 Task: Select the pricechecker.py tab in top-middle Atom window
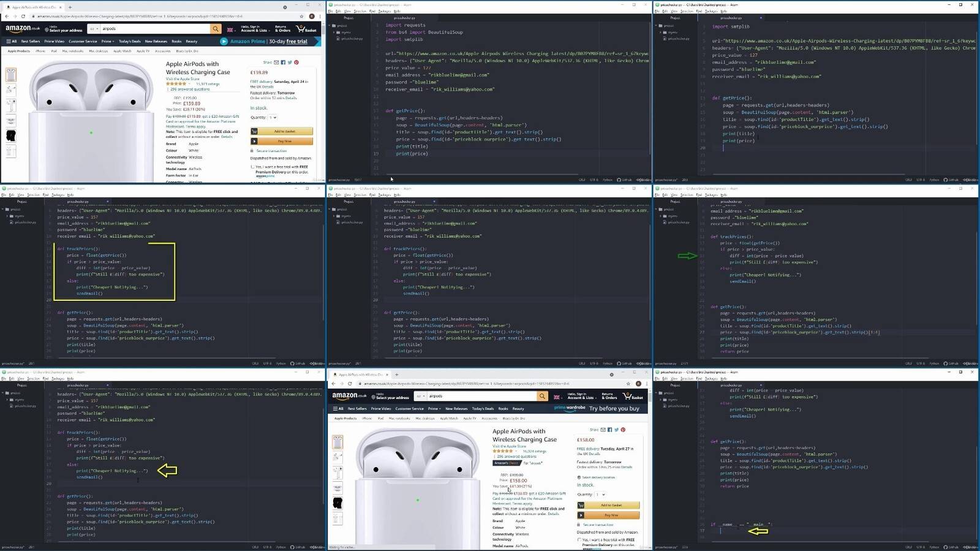click(404, 18)
